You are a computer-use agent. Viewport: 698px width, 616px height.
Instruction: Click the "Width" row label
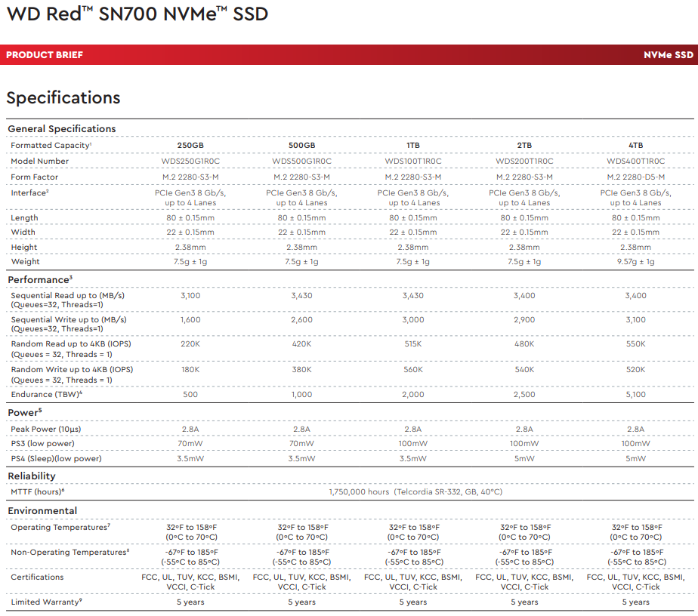pyautogui.click(x=23, y=232)
